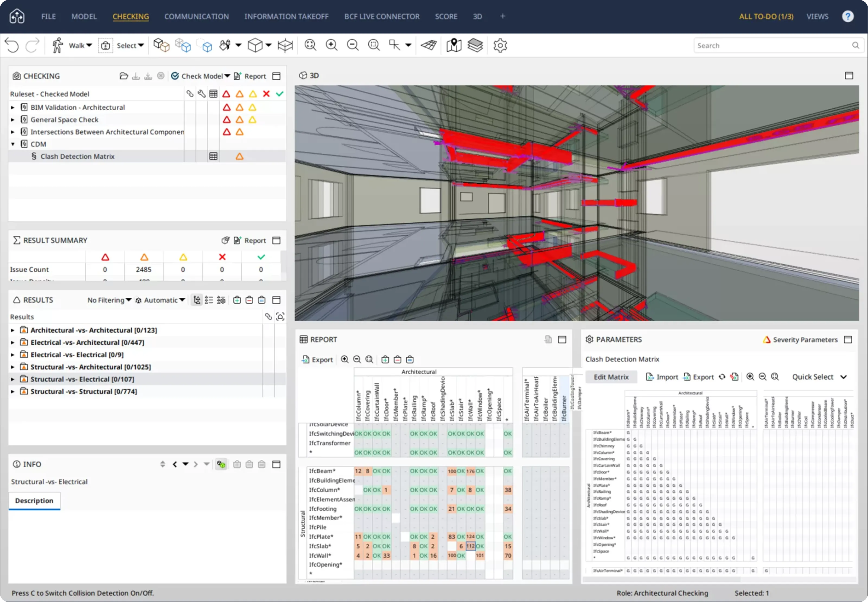Click the Walk mode icon
Screen dimensions: 868x602
[x=57, y=45]
